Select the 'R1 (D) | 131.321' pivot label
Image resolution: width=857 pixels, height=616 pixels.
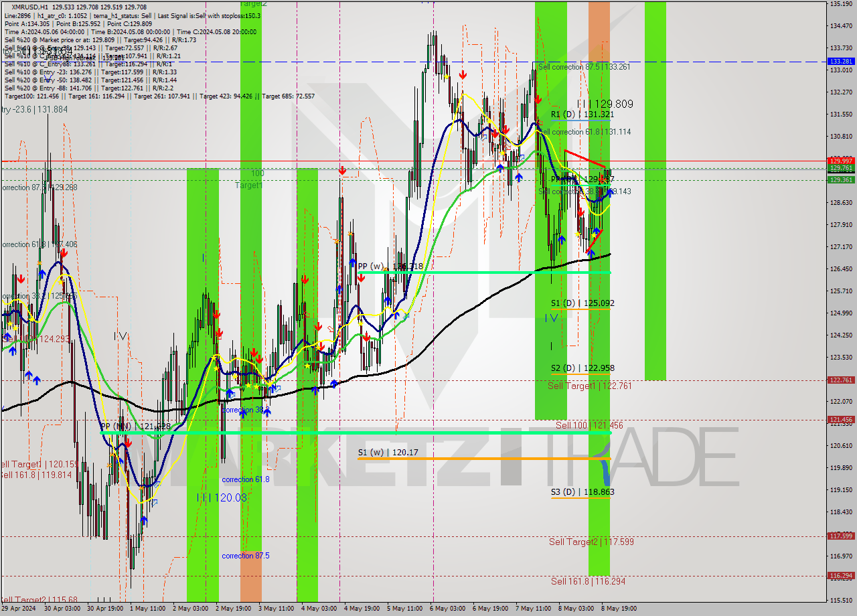[582, 114]
